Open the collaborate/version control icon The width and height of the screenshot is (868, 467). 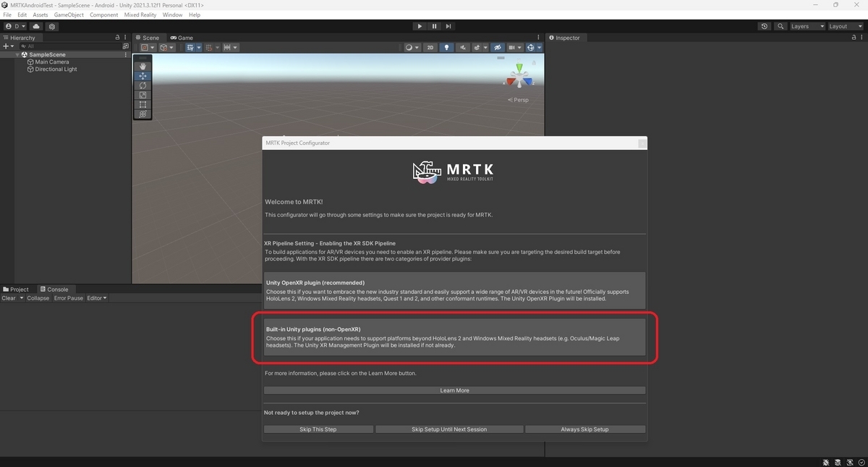[x=52, y=26]
